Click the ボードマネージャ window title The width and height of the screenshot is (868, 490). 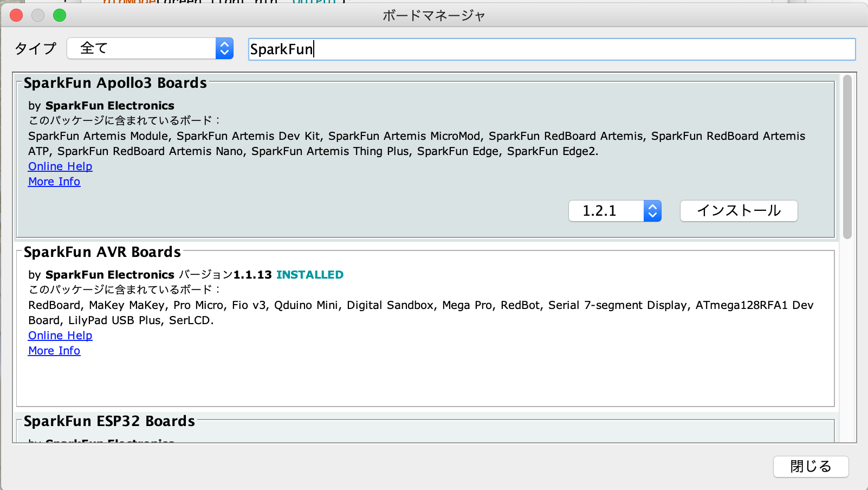point(434,16)
